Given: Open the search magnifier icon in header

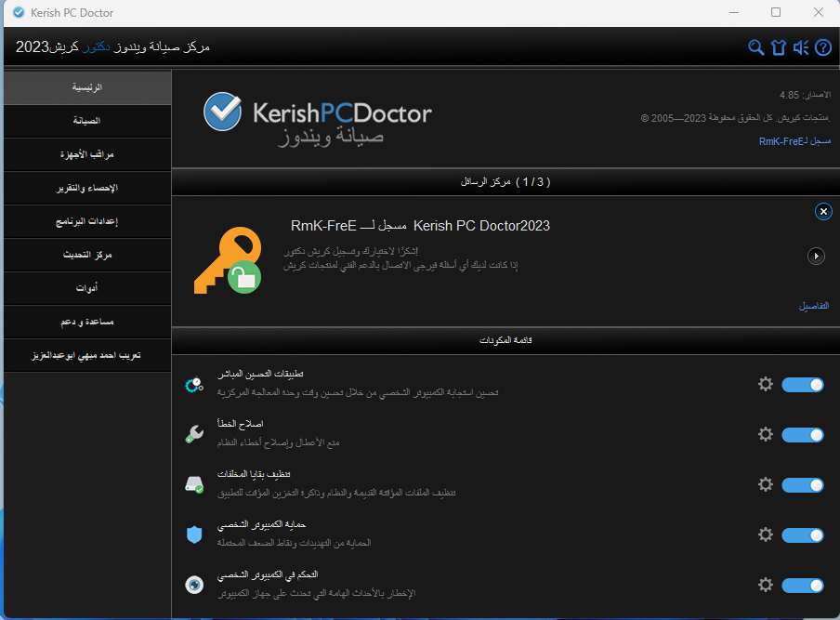Looking at the screenshot, I should coord(755,47).
